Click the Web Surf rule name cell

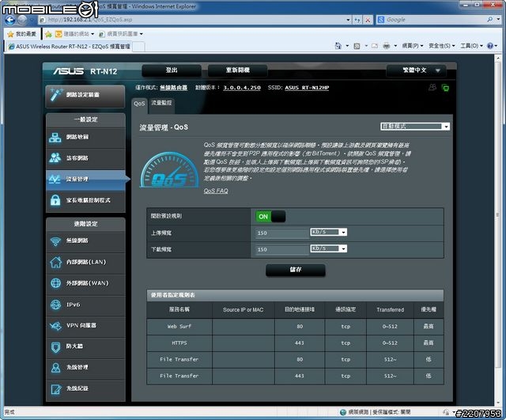(179, 327)
